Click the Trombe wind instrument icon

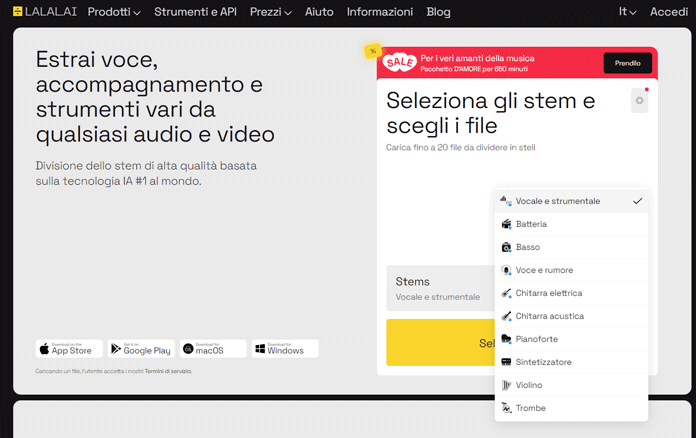[x=506, y=408]
